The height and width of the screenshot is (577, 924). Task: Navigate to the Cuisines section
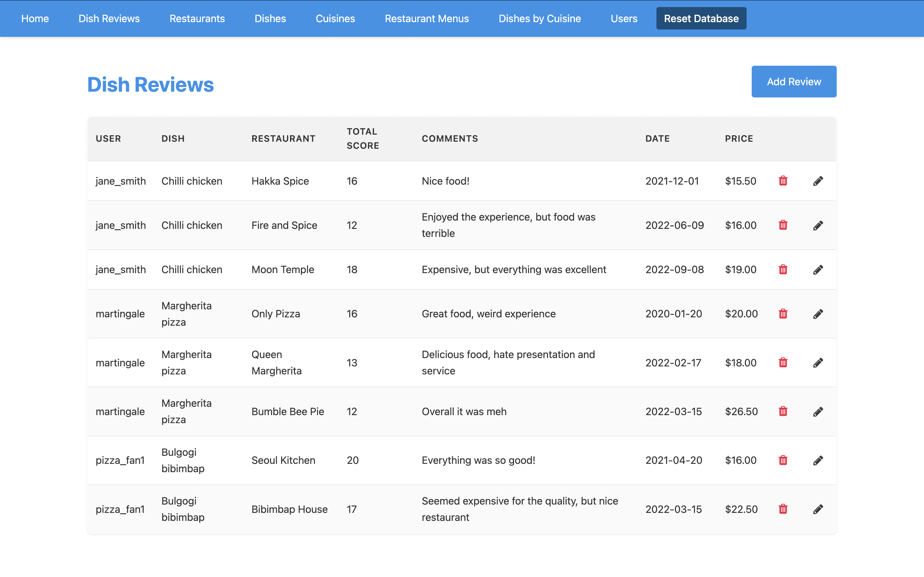tap(335, 18)
